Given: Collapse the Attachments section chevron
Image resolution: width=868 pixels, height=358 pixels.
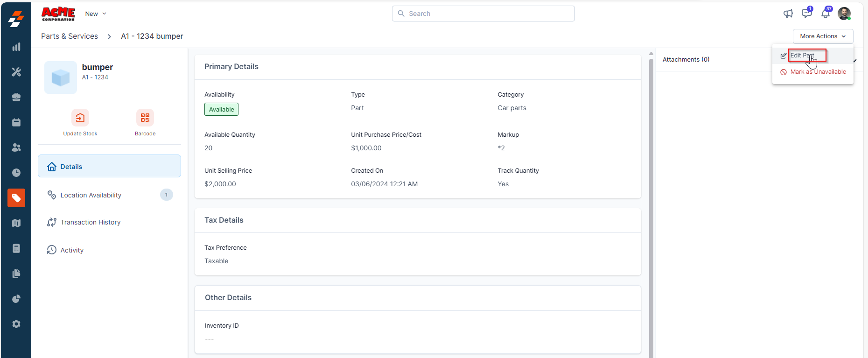Looking at the screenshot, I should point(855,61).
